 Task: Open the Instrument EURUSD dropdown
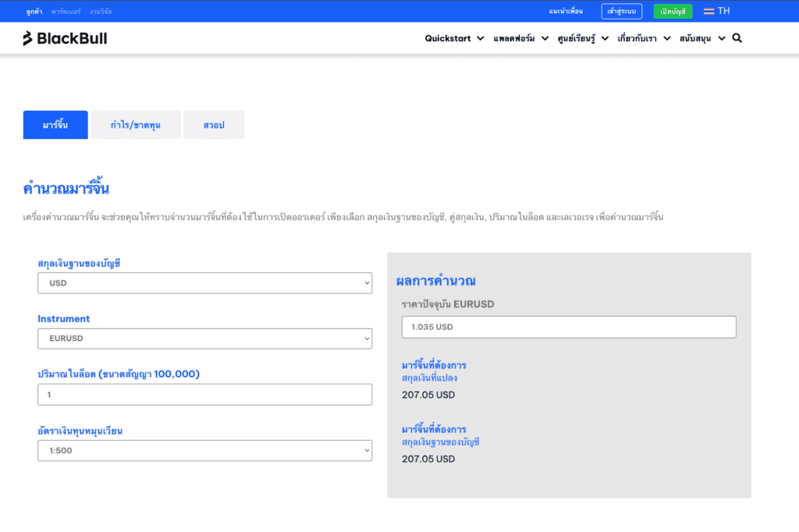(x=204, y=339)
